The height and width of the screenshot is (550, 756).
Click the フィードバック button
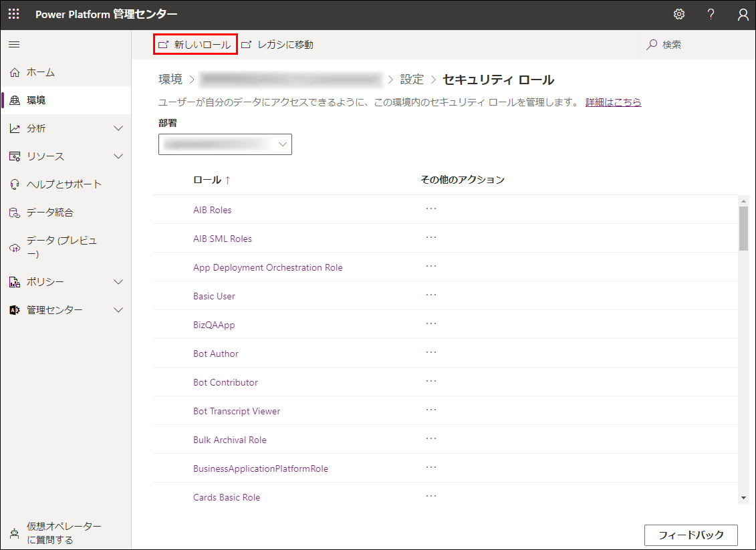[691, 535]
